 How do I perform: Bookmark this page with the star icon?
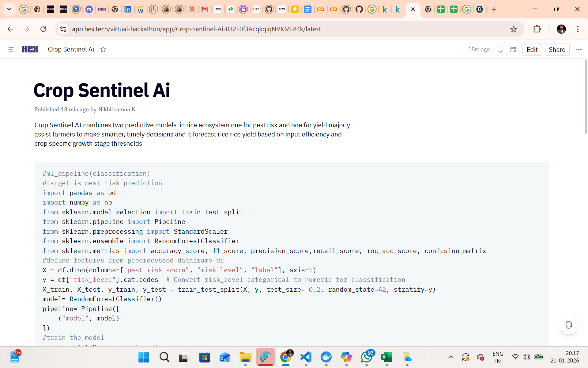tap(514, 29)
